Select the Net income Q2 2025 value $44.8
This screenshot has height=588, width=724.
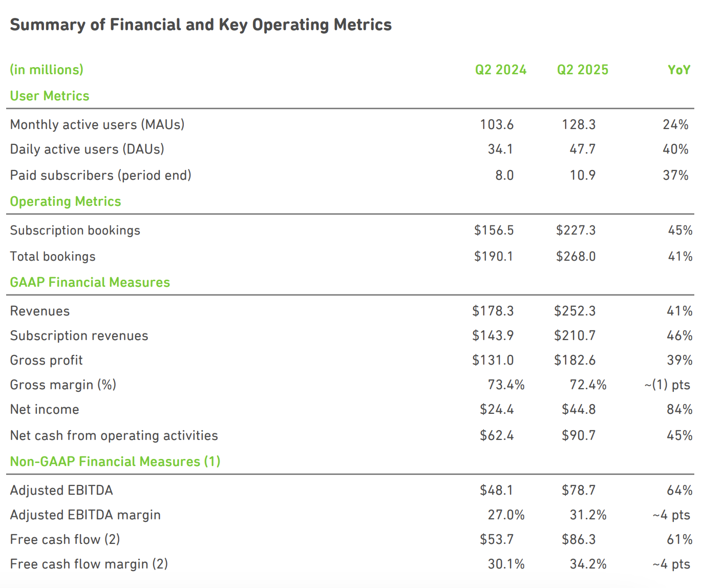[579, 409]
